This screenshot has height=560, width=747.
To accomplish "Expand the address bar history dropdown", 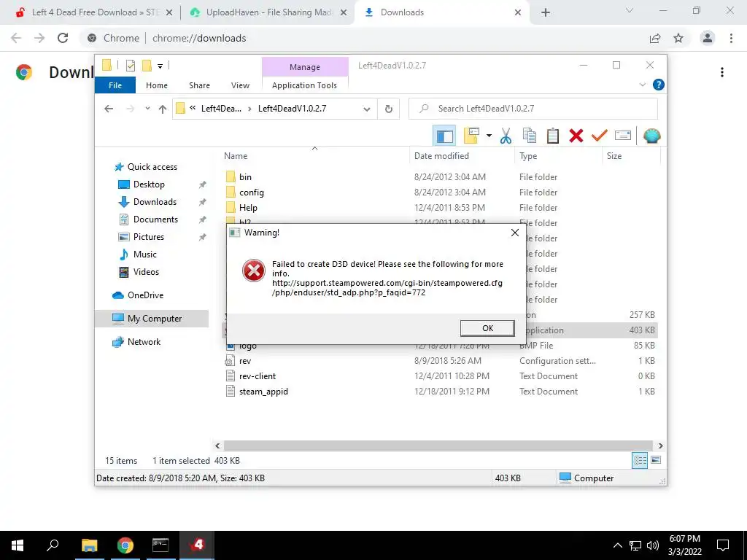I will tap(367, 109).
